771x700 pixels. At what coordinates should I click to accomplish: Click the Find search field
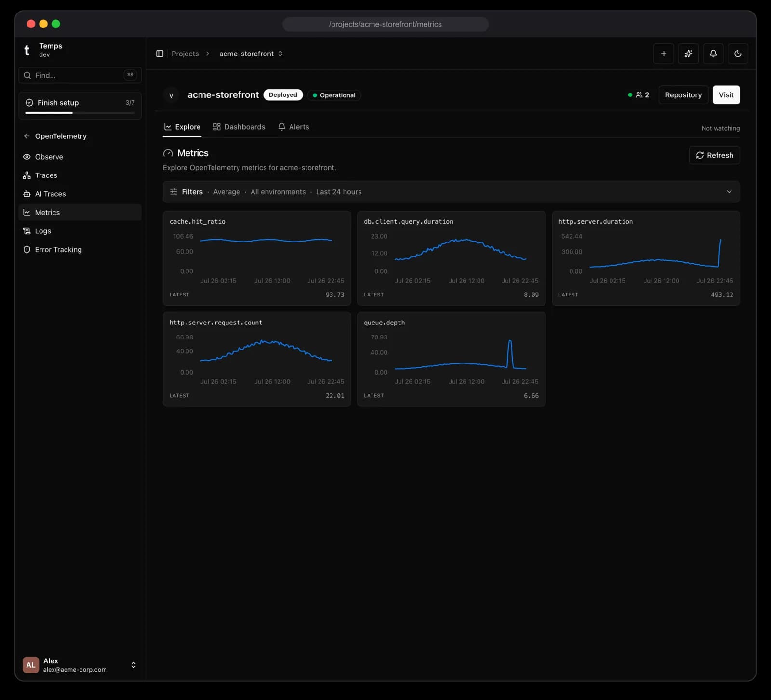click(x=80, y=75)
